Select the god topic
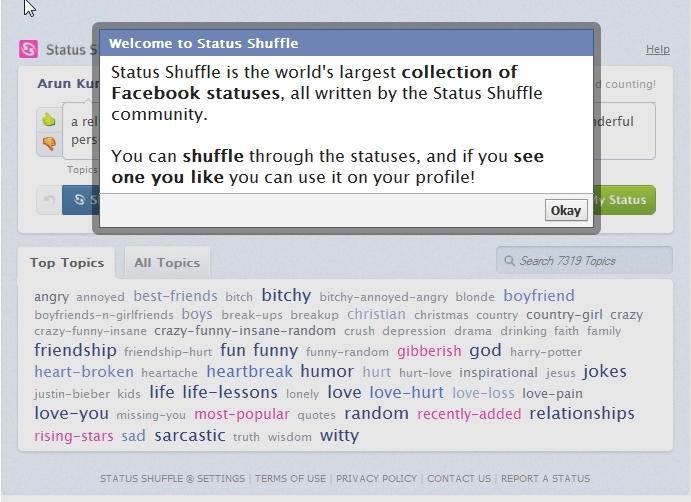The image size is (691, 502). 485,351
